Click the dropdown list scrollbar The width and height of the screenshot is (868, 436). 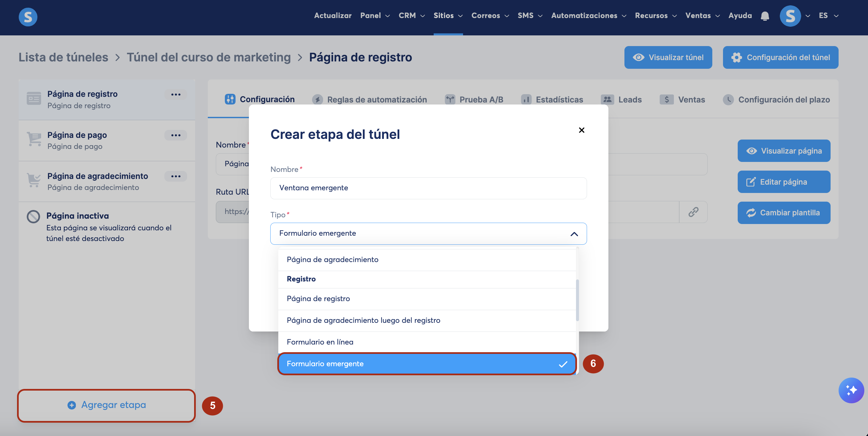coord(577,300)
